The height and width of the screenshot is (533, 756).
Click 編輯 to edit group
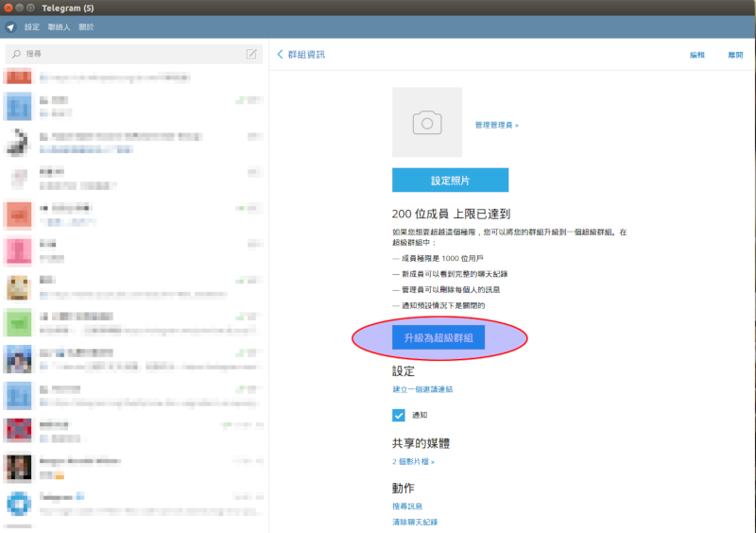(x=697, y=55)
